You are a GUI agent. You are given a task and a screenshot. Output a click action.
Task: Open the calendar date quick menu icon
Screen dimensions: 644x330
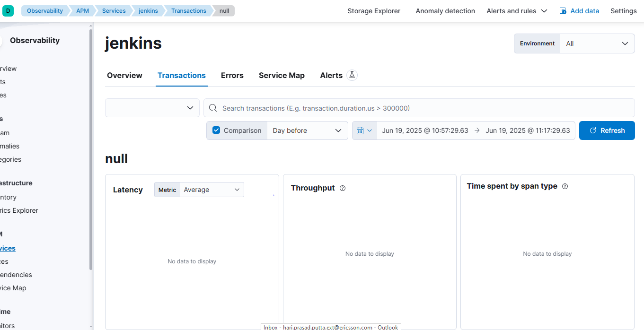click(x=364, y=130)
